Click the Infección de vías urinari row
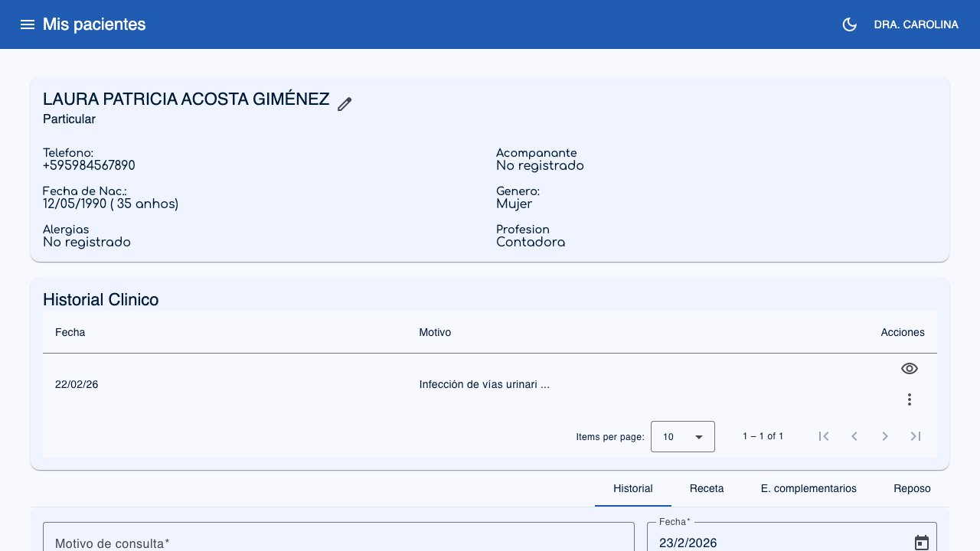Viewport: 980px width, 551px height. [484, 384]
